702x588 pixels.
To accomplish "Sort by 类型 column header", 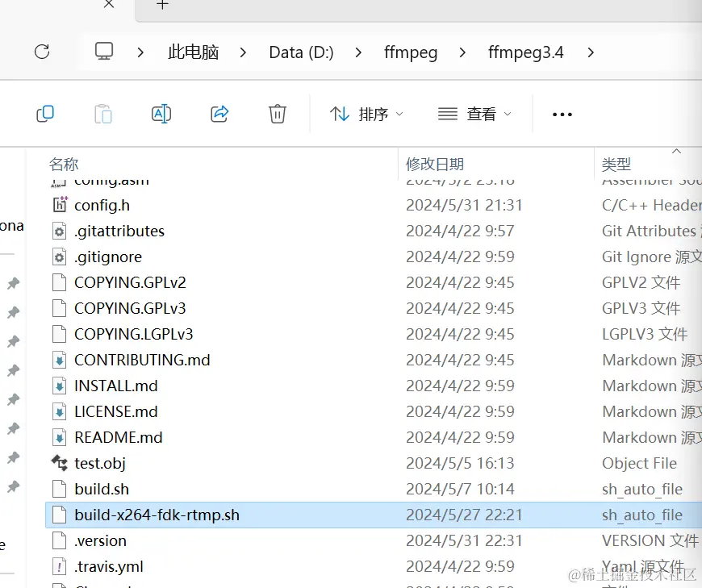I will 616,165.
